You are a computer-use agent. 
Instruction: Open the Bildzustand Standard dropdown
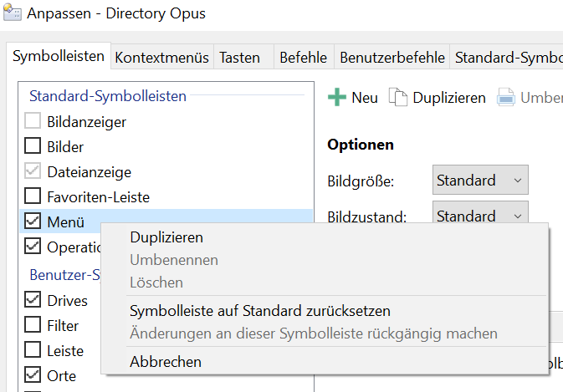[480, 212]
